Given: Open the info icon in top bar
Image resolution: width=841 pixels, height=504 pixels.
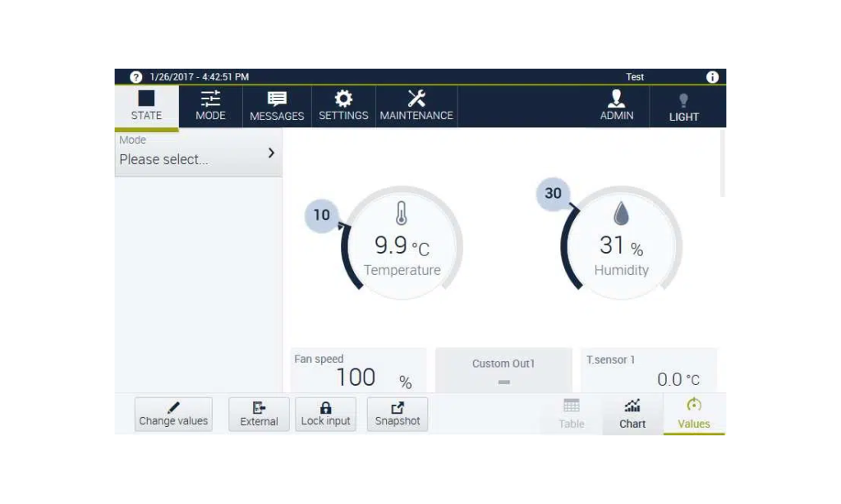Looking at the screenshot, I should pyautogui.click(x=712, y=76).
